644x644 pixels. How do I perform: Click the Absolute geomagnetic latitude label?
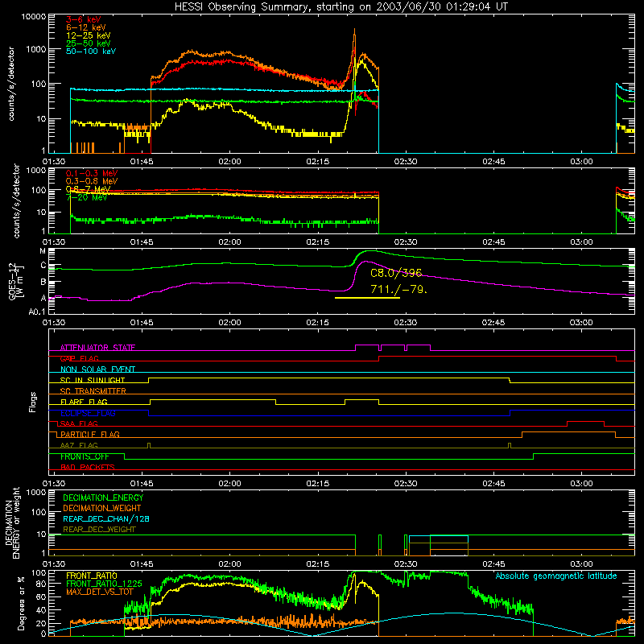pyautogui.click(x=556, y=576)
